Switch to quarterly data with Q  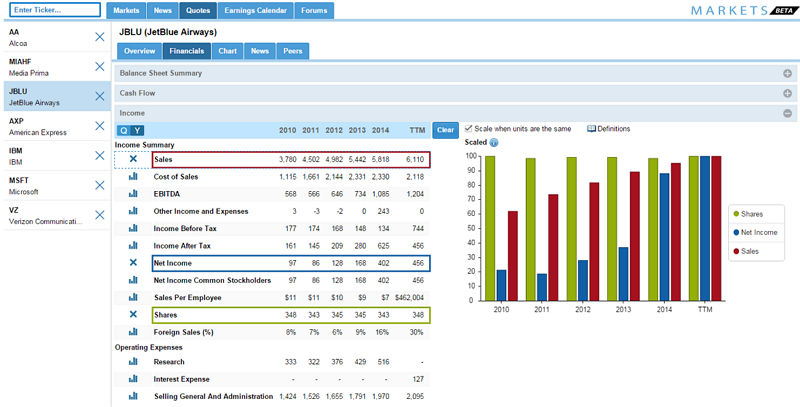(124, 131)
